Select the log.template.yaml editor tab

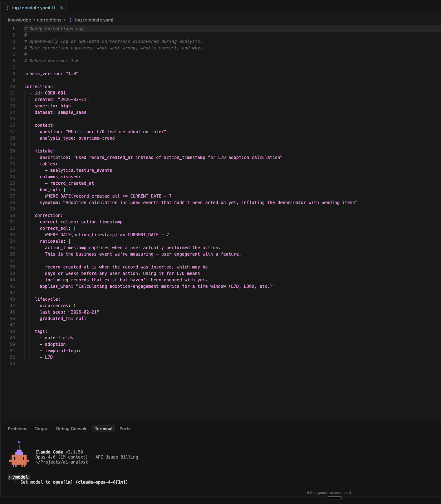tap(32, 7)
